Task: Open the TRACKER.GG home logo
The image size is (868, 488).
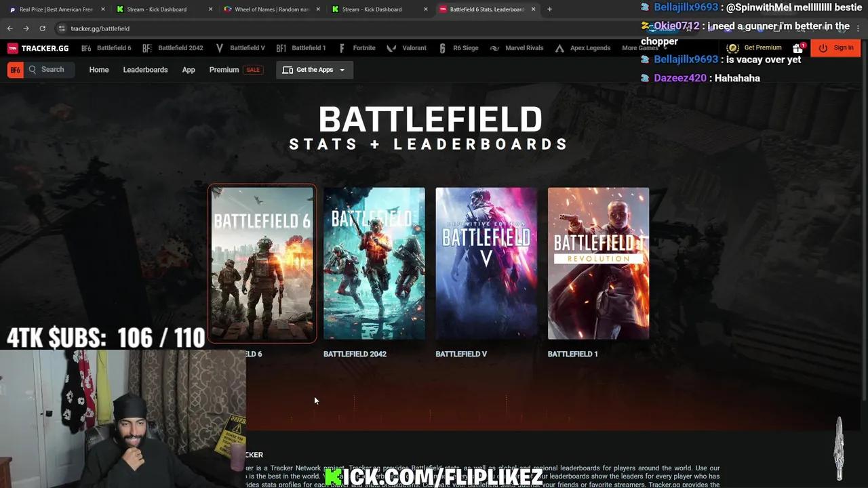Action: [x=38, y=48]
